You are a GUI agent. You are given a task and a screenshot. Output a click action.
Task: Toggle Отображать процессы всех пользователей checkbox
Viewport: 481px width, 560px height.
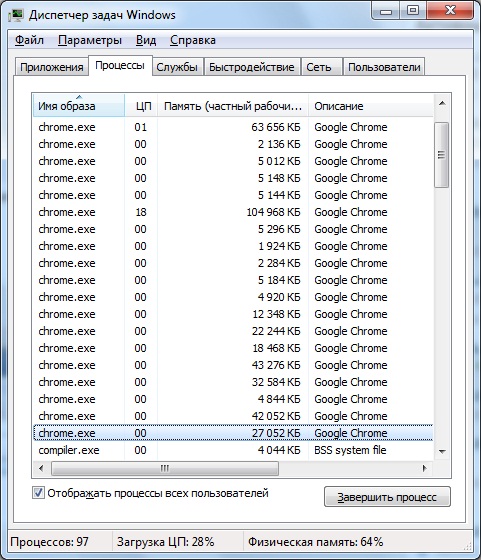pos(38,493)
